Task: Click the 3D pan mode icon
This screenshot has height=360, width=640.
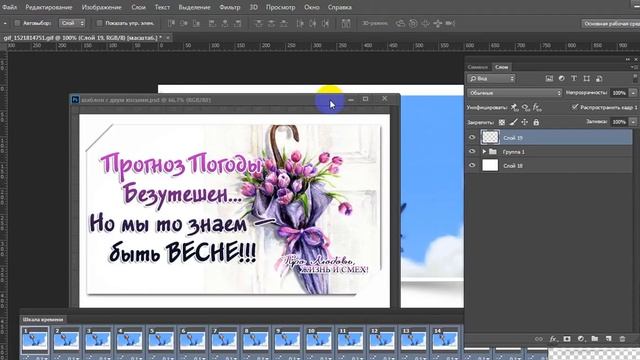Action: click(x=425, y=23)
